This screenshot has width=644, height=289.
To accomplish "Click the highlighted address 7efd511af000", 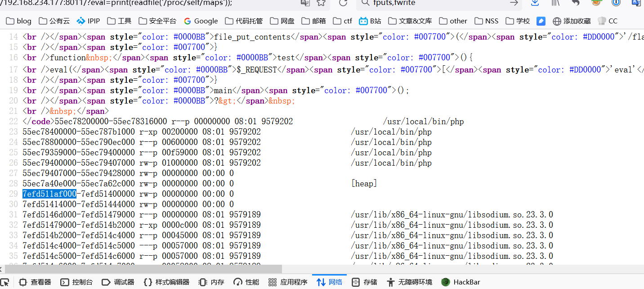I will click(49, 194).
